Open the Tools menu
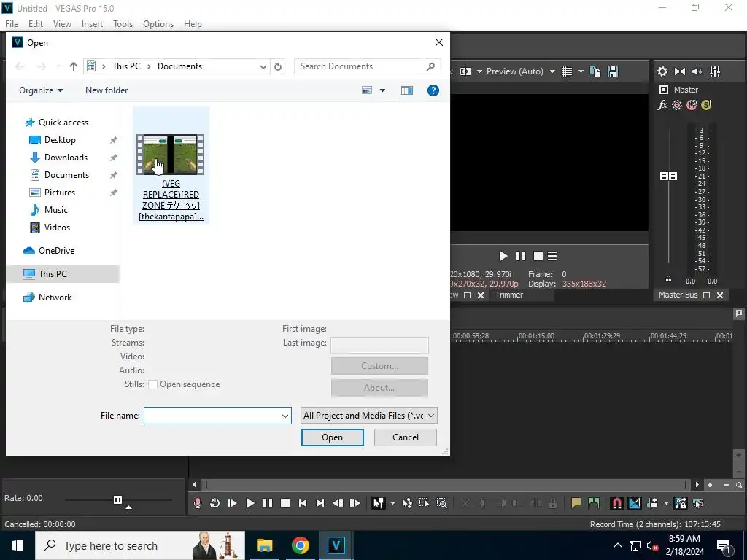747x560 pixels. (x=123, y=24)
